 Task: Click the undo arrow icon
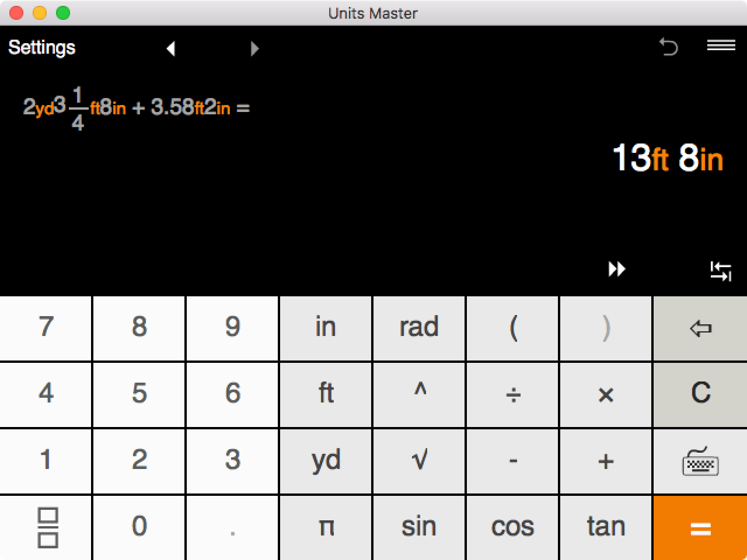pos(669,46)
